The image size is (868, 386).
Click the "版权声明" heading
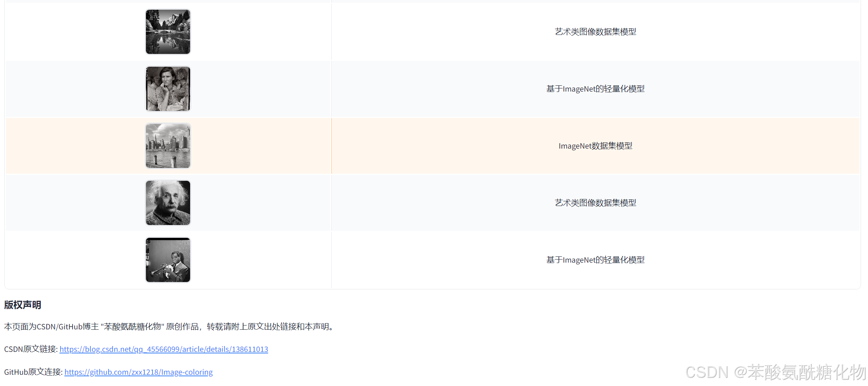tap(23, 305)
